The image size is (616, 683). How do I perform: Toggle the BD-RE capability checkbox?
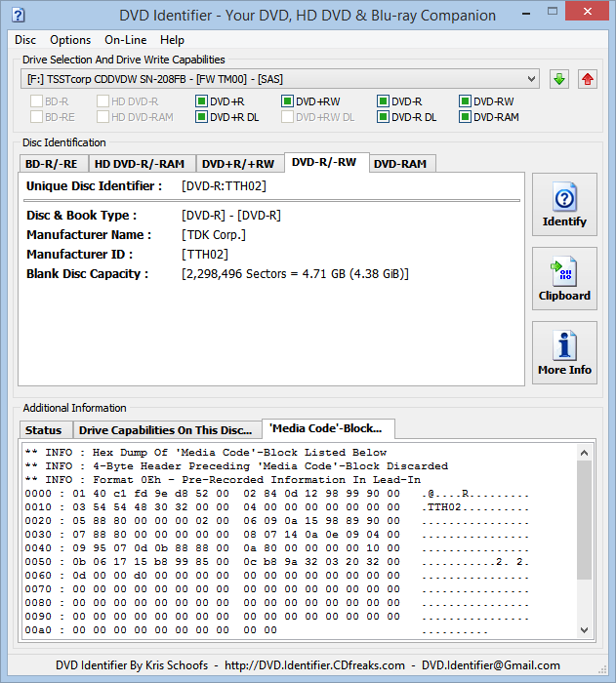click(37, 117)
